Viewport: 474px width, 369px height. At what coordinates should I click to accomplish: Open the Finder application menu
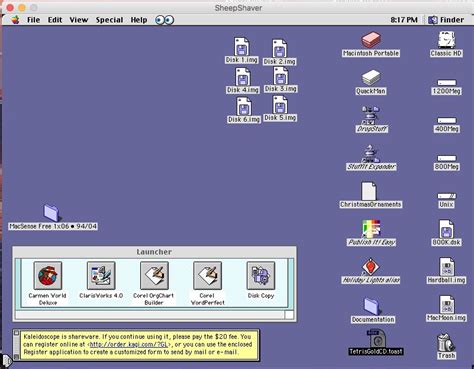coord(446,20)
